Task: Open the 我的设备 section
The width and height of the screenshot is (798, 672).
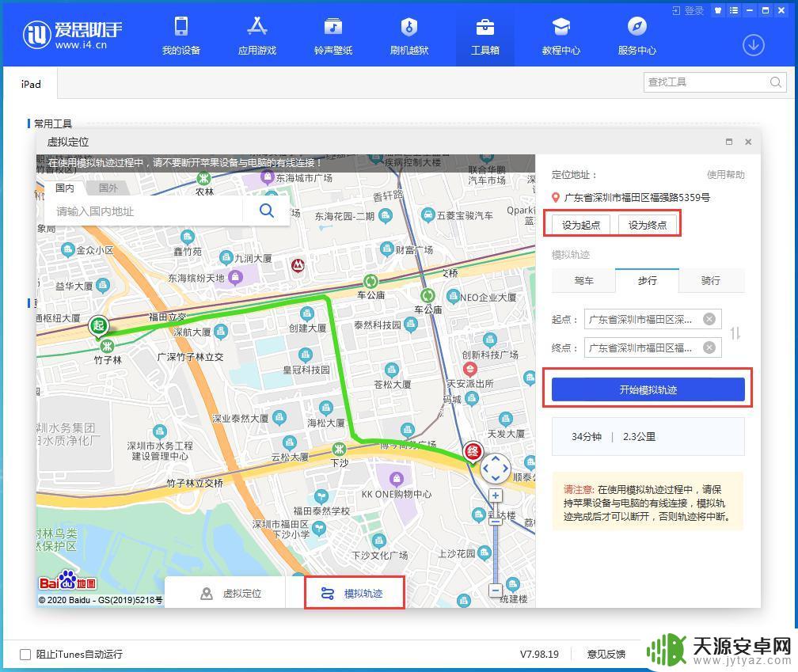Action: click(181, 35)
